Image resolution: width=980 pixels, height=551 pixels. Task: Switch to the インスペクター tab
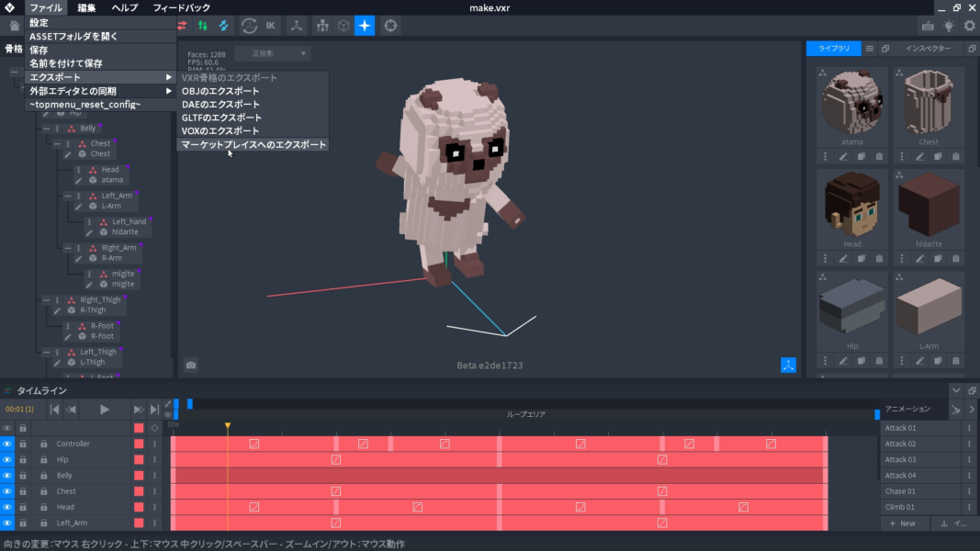click(x=929, y=48)
